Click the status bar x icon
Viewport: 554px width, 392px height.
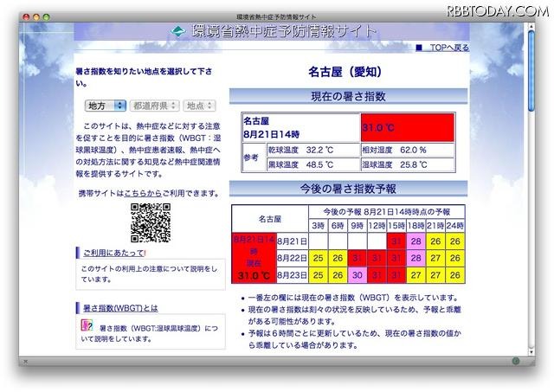(25, 362)
